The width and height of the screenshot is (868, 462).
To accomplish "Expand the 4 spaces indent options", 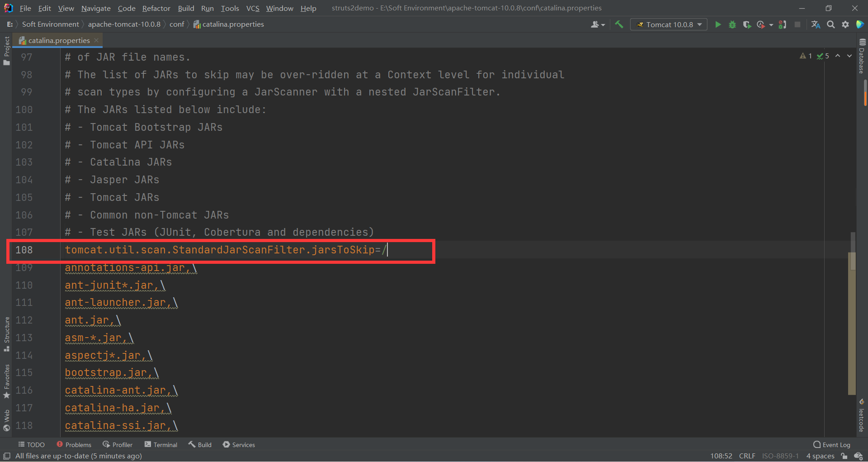I will click(x=820, y=456).
